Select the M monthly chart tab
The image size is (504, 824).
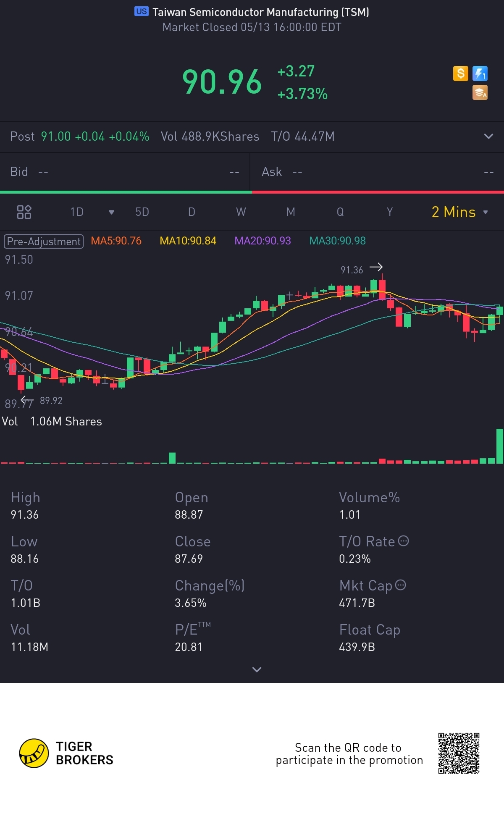tap(291, 212)
